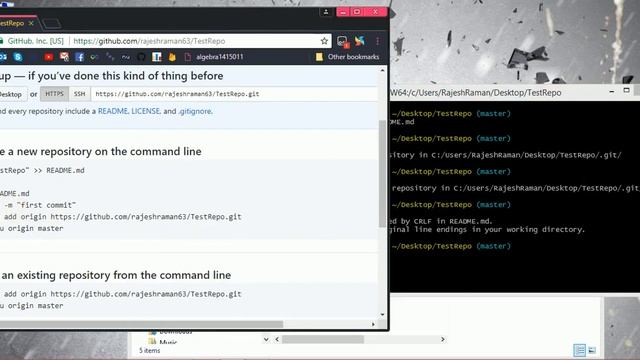Click File Explorer scroll left arrow

click(277, 339)
